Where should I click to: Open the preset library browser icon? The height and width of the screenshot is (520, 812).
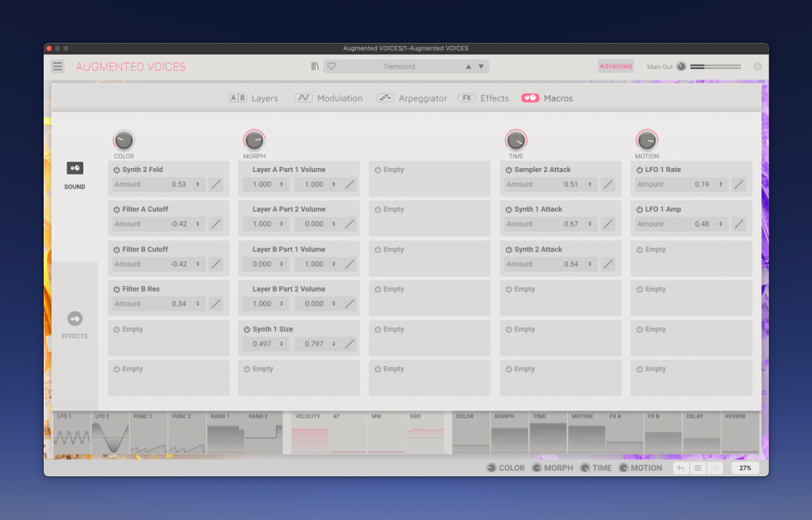pos(315,67)
